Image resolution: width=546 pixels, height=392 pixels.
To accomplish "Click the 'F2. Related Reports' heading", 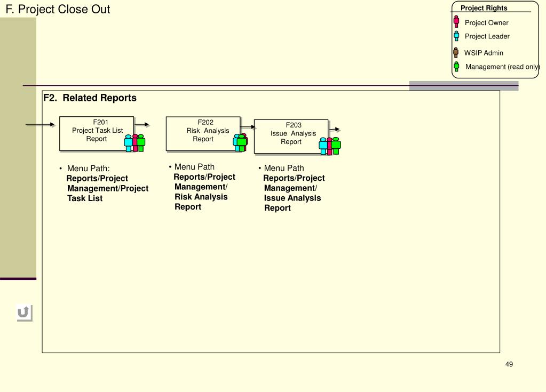I will (x=90, y=98).
